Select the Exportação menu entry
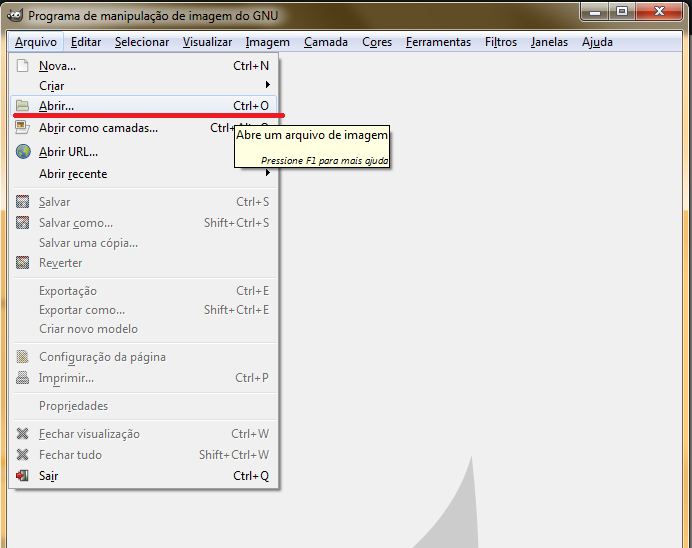 click(x=143, y=291)
